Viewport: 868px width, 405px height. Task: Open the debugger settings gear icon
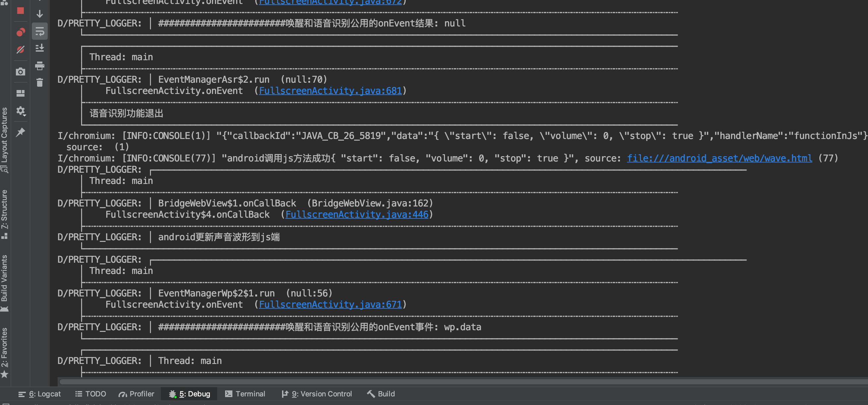coord(21,111)
